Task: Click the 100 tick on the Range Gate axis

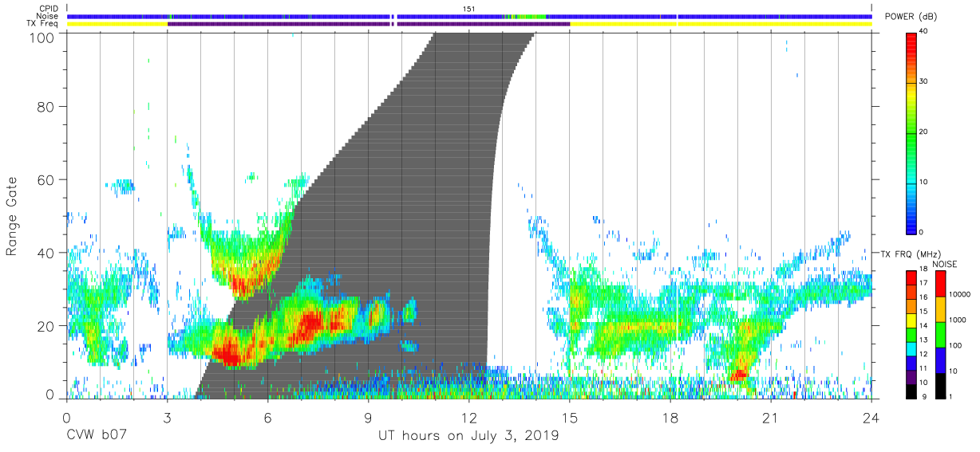Action: pyautogui.click(x=44, y=37)
